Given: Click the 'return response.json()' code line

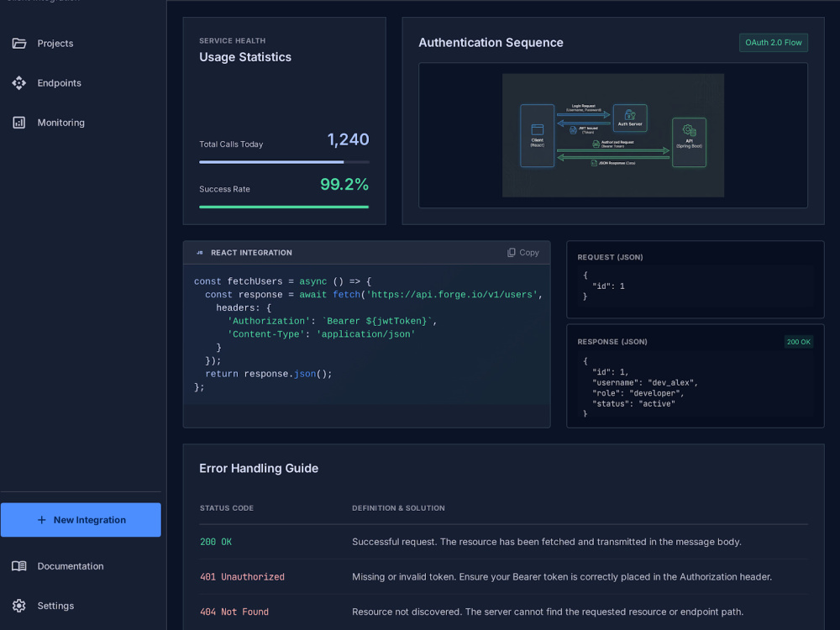Looking at the screenshot, I should (269, 374).
